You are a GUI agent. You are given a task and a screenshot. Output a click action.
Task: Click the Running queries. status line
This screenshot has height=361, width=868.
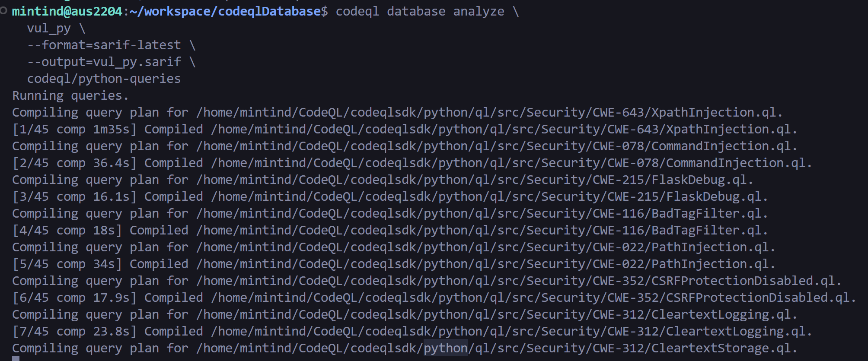click(70, 95)
